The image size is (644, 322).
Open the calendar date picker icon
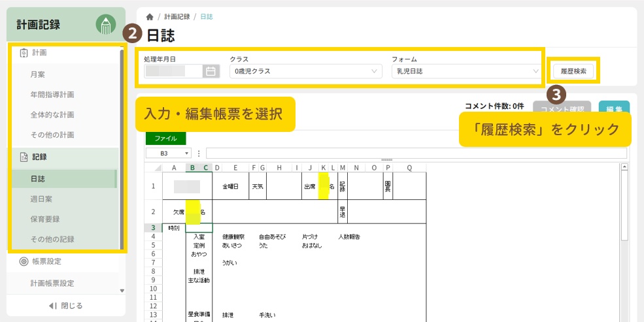[x=211, y=71]
